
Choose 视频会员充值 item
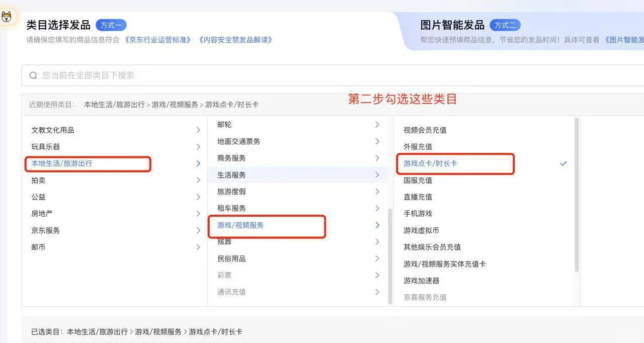tap(425, 130)
